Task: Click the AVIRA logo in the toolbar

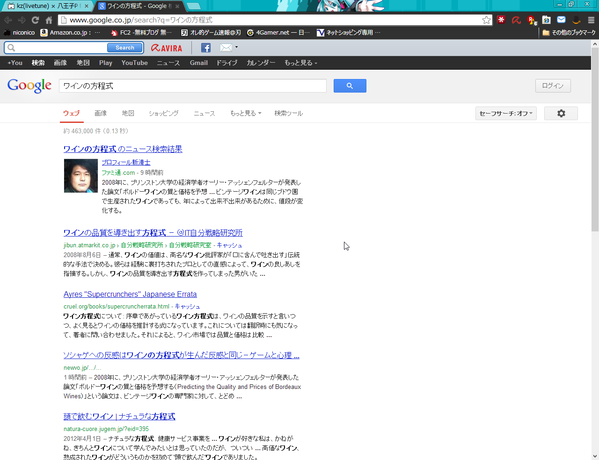Action: 167,48
